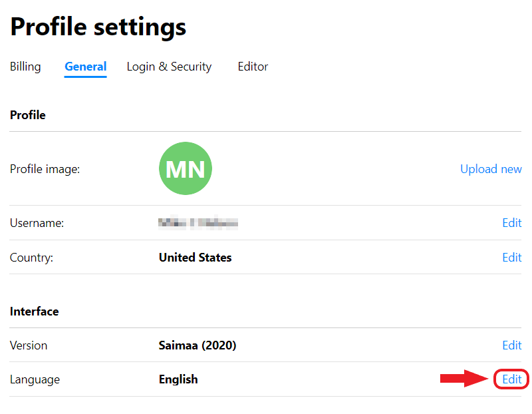Viewport: 532px width, 414px height.
Task: Edit the interface Version setting
Action: point(512,345)
